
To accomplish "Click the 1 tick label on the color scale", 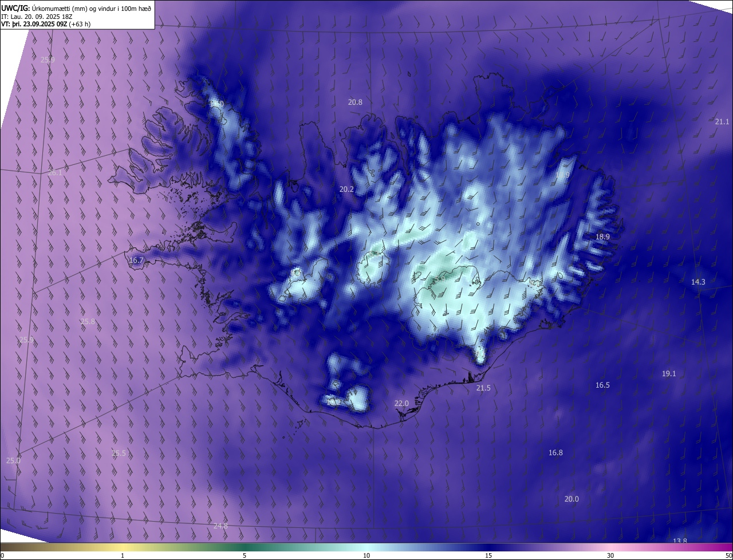I will 123,555.
